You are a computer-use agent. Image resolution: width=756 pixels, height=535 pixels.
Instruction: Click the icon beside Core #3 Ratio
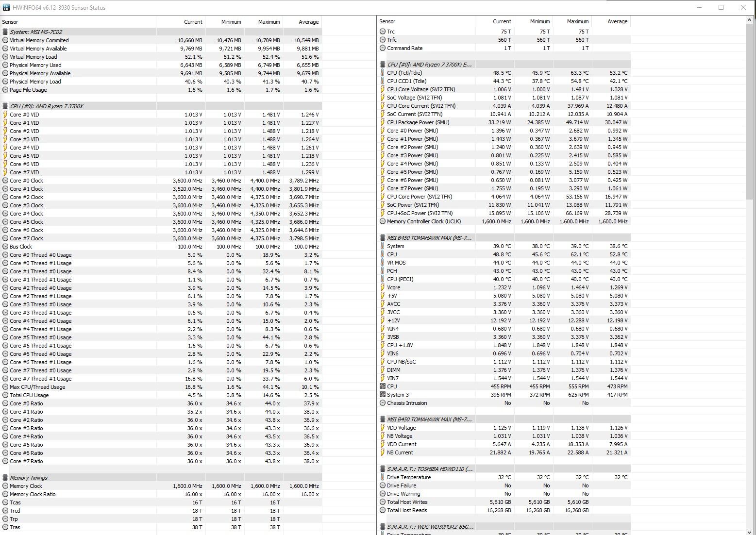(x=5, y=428)
